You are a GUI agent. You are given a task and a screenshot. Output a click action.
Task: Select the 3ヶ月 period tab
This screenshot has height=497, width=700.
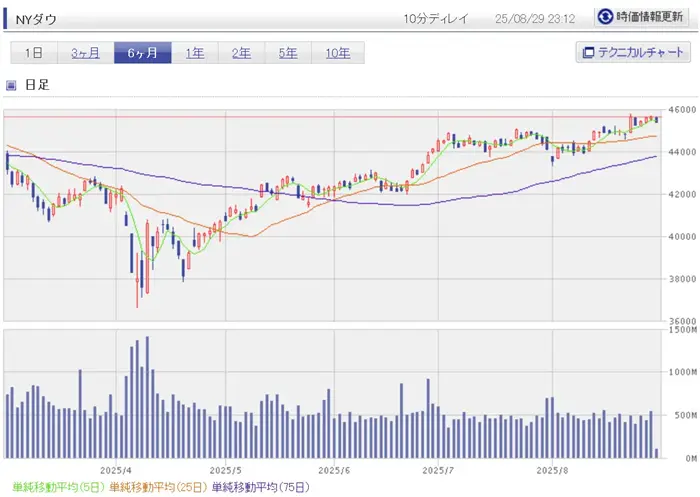pyautogui.click(x=86, y=53)
